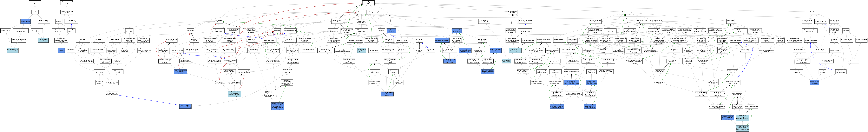Select the molecular_function root node
Viewport: 868px width, 132px height.
pyautogui.click(x=35, y=3)
